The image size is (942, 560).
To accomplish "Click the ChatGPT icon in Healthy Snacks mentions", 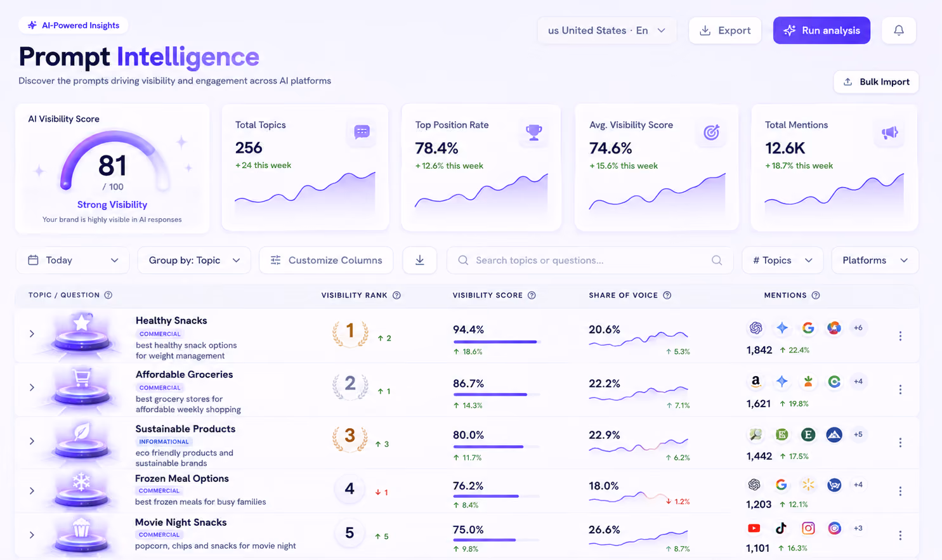I will 756,327.
